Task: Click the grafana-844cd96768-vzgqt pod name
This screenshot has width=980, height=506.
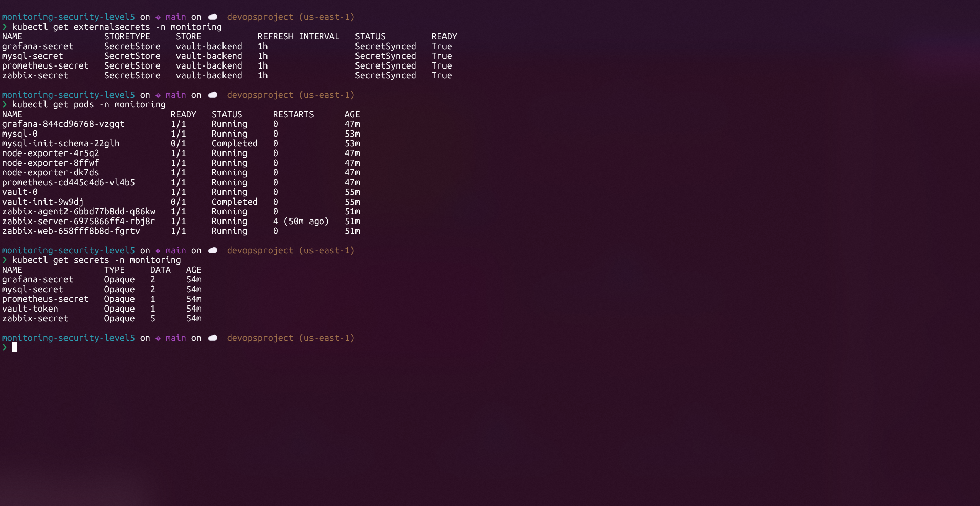Action: (x=63, y=124)
